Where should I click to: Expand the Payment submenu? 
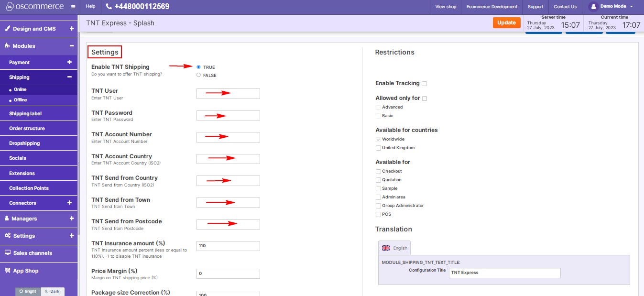[69, 62]
